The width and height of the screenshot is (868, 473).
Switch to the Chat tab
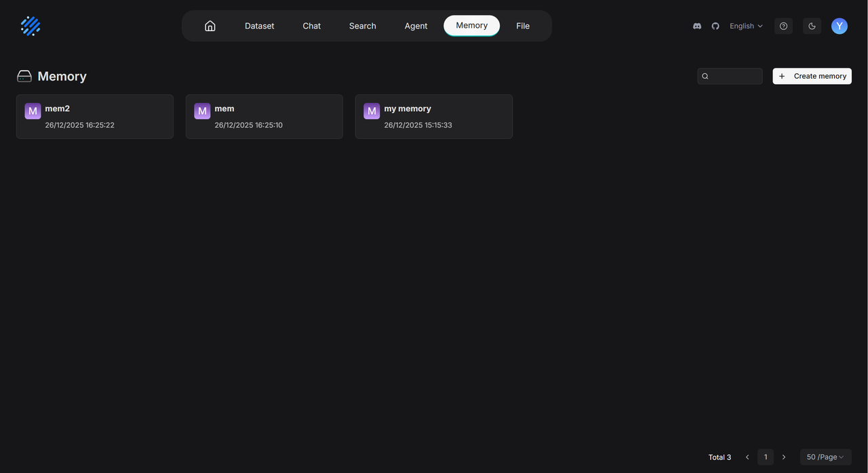tap(312, 26)
